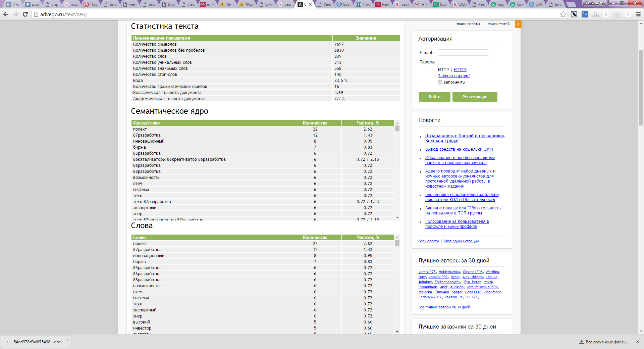Image resolution: width=644 pixels, height=349 pixels.
Task: Click the 'инвестор' word row
Action: pos(263,328)
